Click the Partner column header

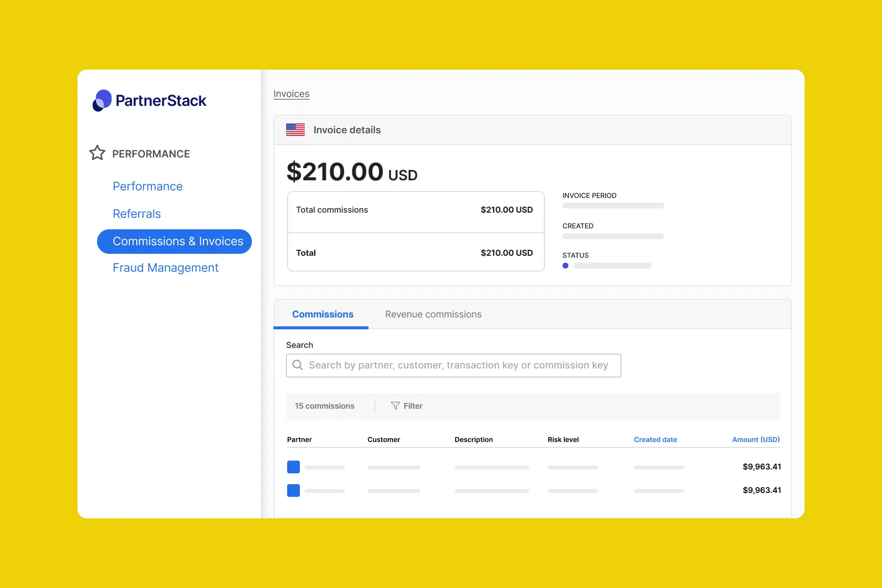coord(299,440)
